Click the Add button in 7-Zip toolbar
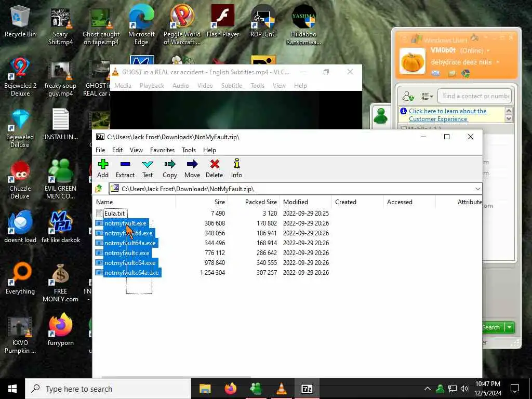 (x=103, y=168)
